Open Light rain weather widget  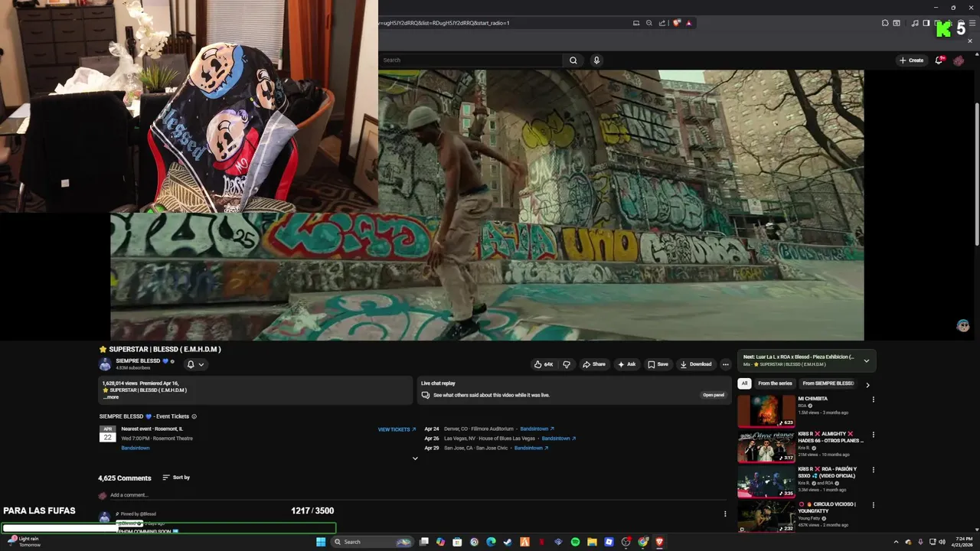24,542
